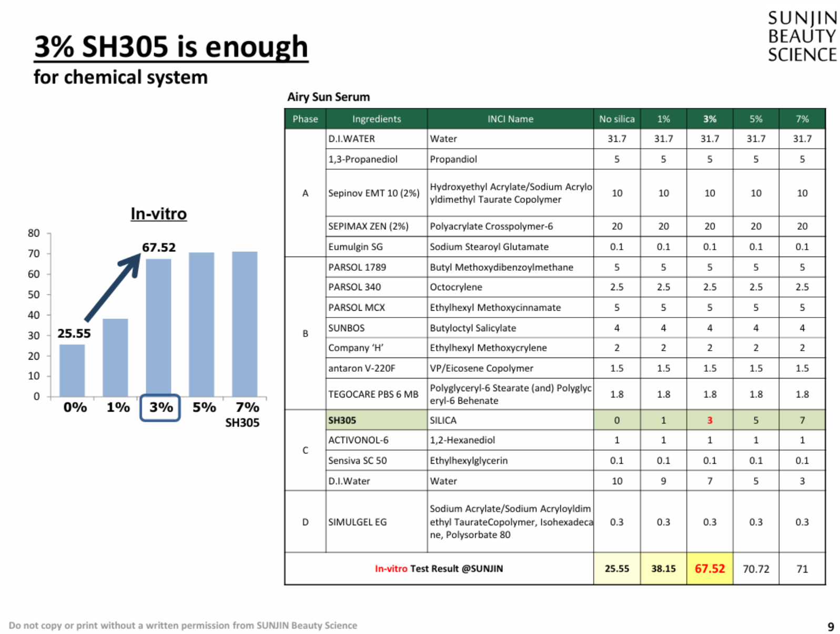
Task: Click the underlined In-vitro chart title
Action: click(158, 213)
